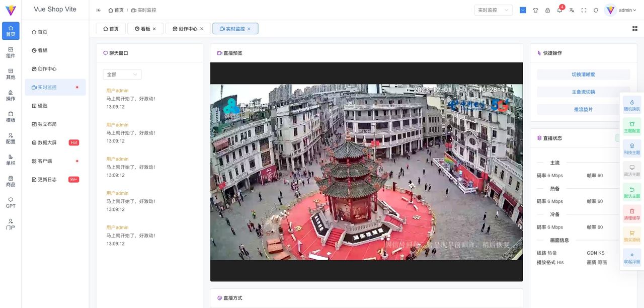The image size is (644, 308).
Task: Toggle the blue theme-mode switch in header
Action: click(x=523, y=10)
